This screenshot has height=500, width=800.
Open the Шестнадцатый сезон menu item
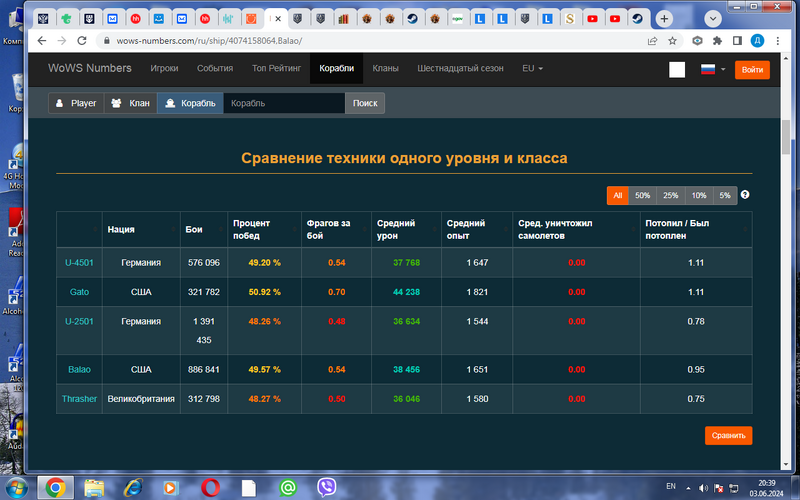(x=460, y=68)
